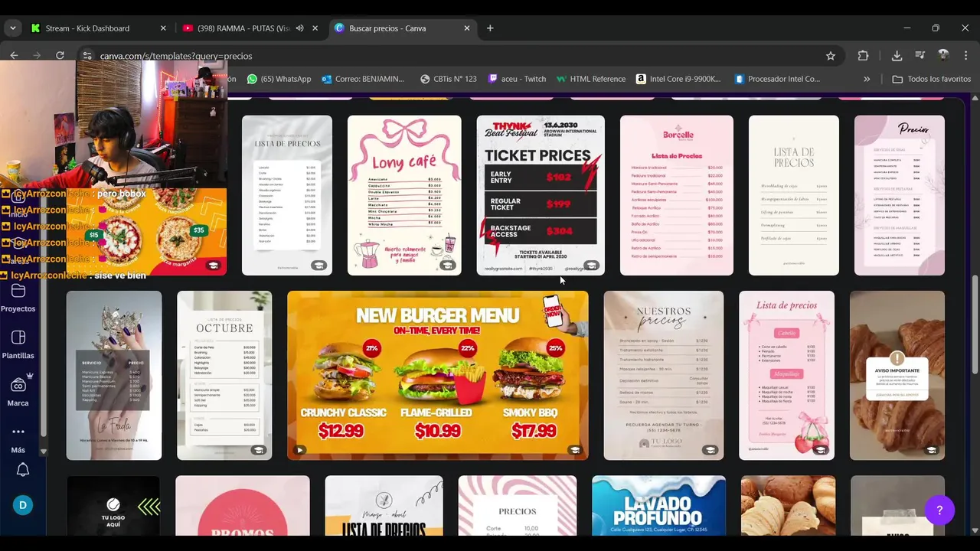Open Chrome downloads
This screenshot has height=551, width=980.
[x=897, y=56]
